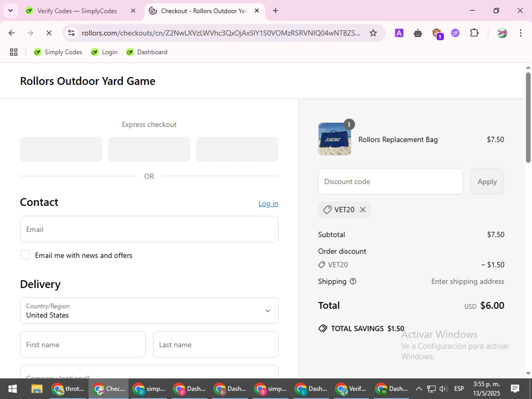Viewport: 532px width, 399px height.
Task: Click the middle express checkout button
Action: click(x=149, y=149)
